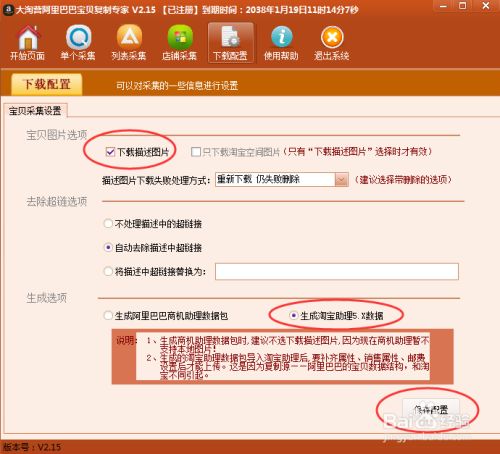The image size is (500, 454).
Task: Click the app logo in title bar
Action: pyautogui.click(x=8, y=10)
